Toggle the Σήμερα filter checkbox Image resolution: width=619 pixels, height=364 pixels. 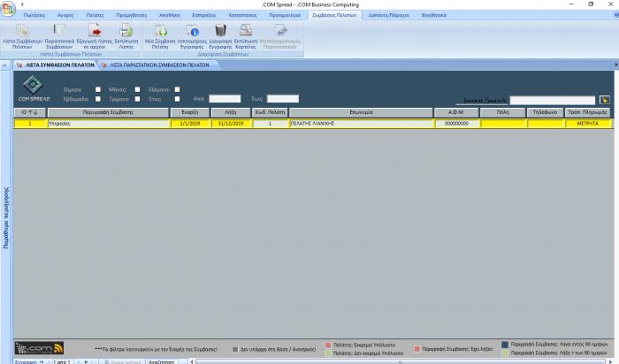pyautogui.click(x=98, y=89)
